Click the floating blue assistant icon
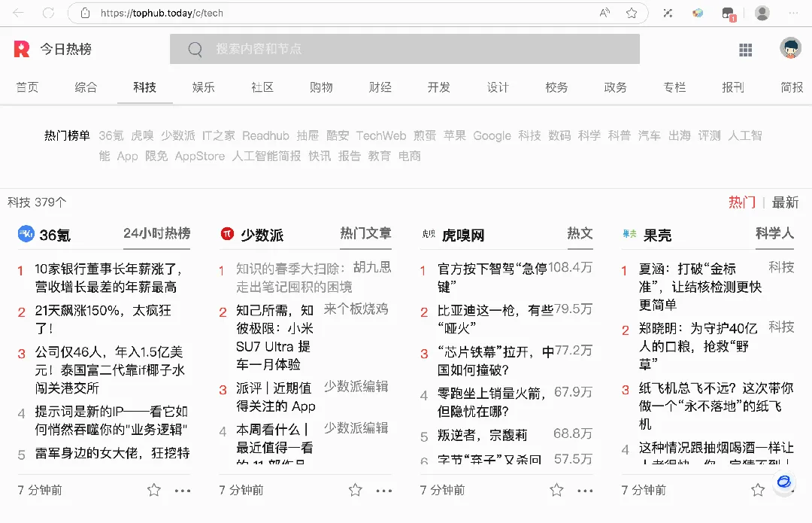This screenshot has width=812, height=523. pyautogui.click(x=784, y=482)
